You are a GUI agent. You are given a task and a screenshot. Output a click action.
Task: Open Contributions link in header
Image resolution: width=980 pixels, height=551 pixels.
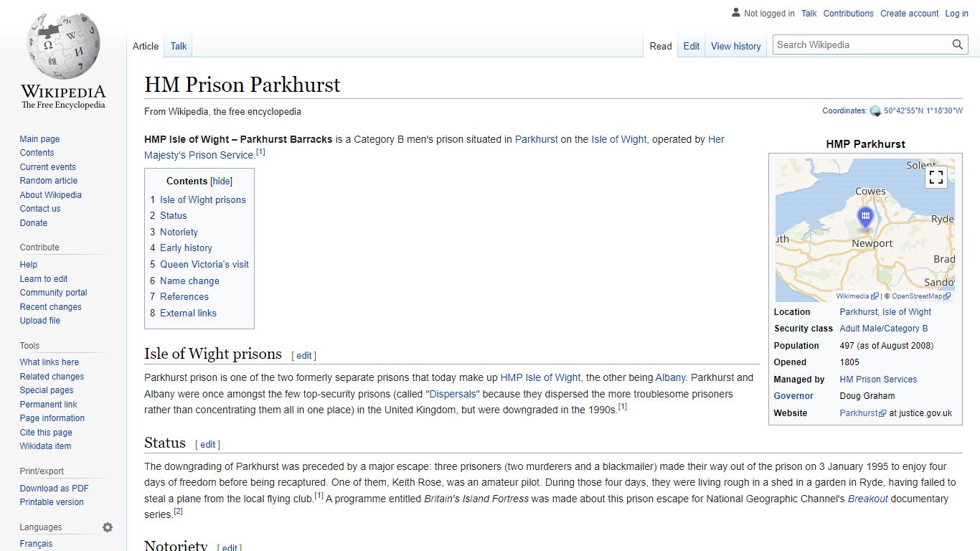click(x=849, y=14)
